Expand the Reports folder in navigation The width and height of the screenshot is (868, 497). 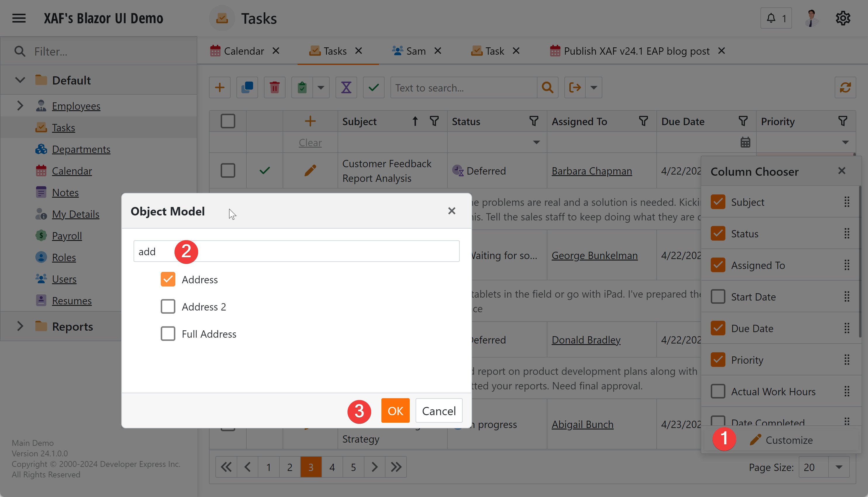(20, 326)
